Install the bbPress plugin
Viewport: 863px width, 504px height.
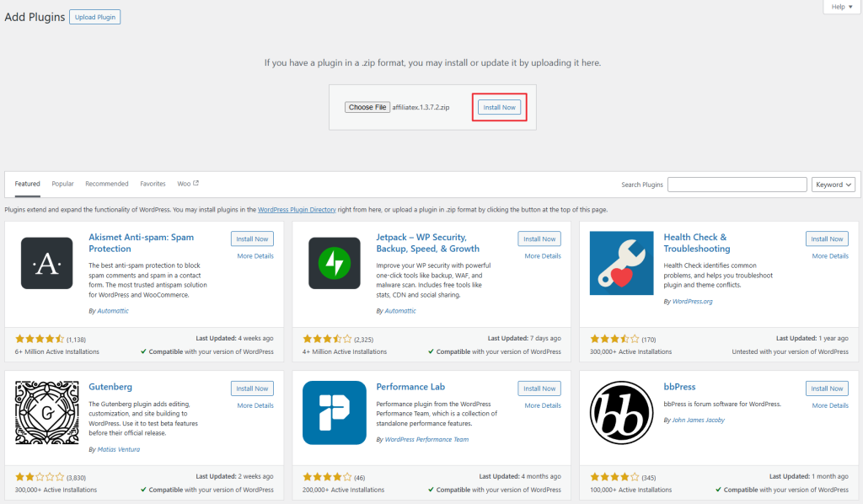click(x=827, y=389)
